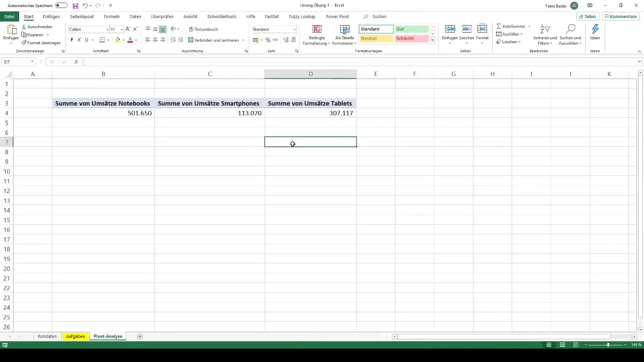The width and height of the screenshot is (644, 362).
Task: Expand the AutoSumme dropdown arrow
Action: (x=529, y=26)
